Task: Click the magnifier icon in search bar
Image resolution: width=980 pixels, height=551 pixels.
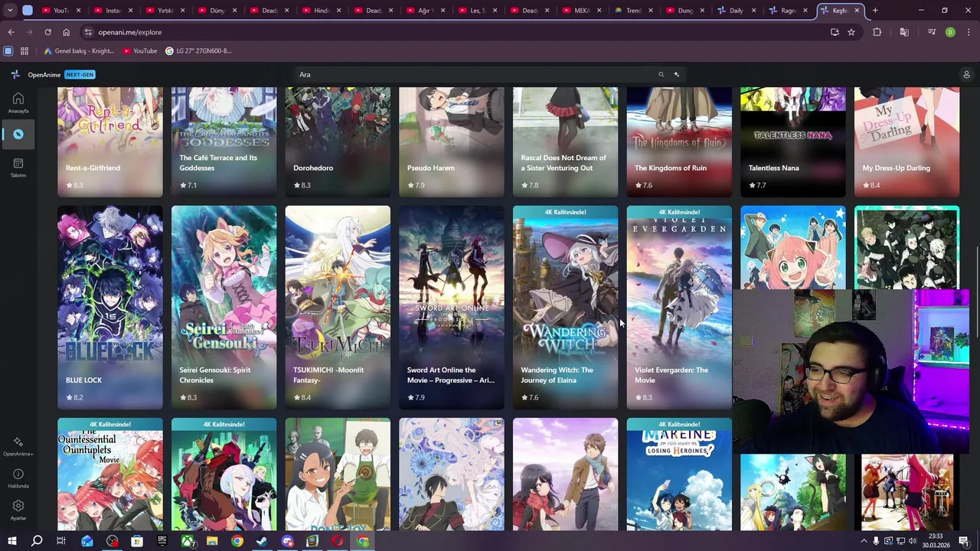Action: point(661,74)
